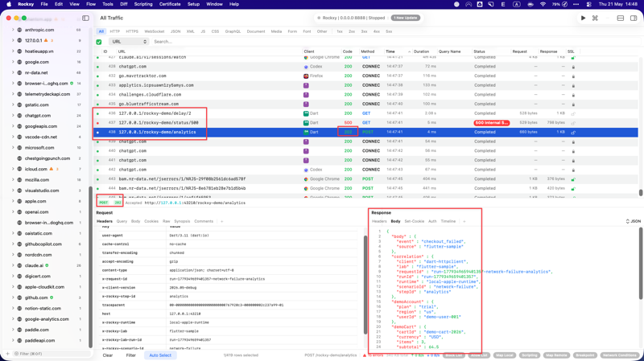
Task: Click Wi-Fi icon in menu bar
Action: point(543,4)
